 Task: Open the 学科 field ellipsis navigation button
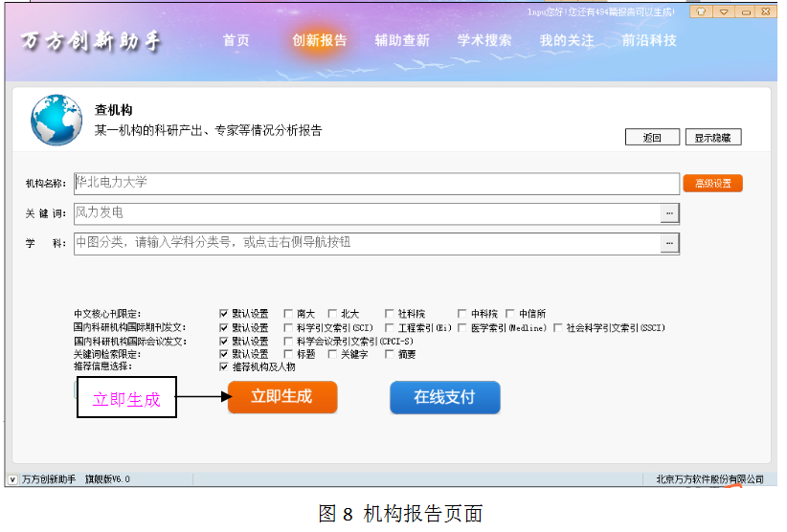[669, 244]
